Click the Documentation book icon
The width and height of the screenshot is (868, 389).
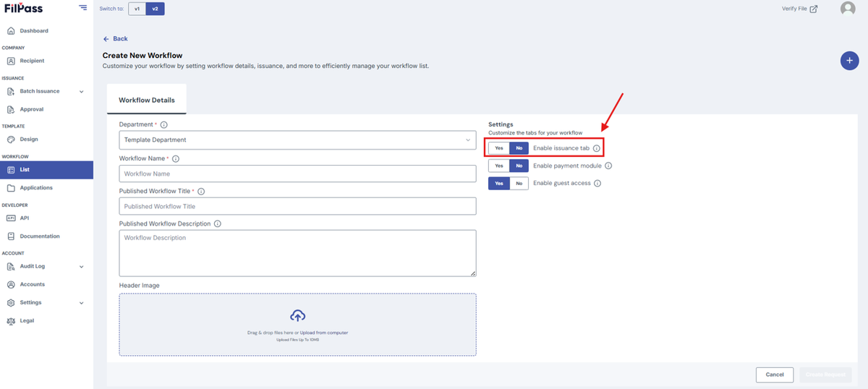(11, 236)
